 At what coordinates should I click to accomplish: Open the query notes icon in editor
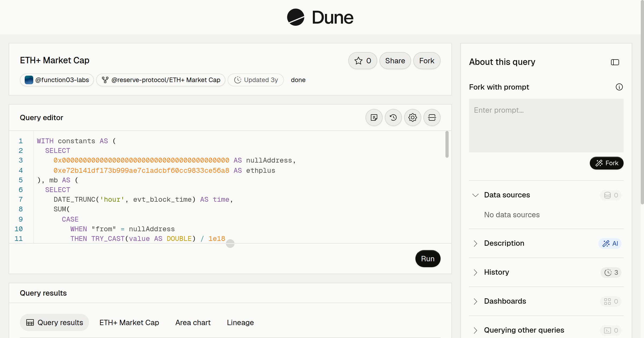tap(374, 117)
